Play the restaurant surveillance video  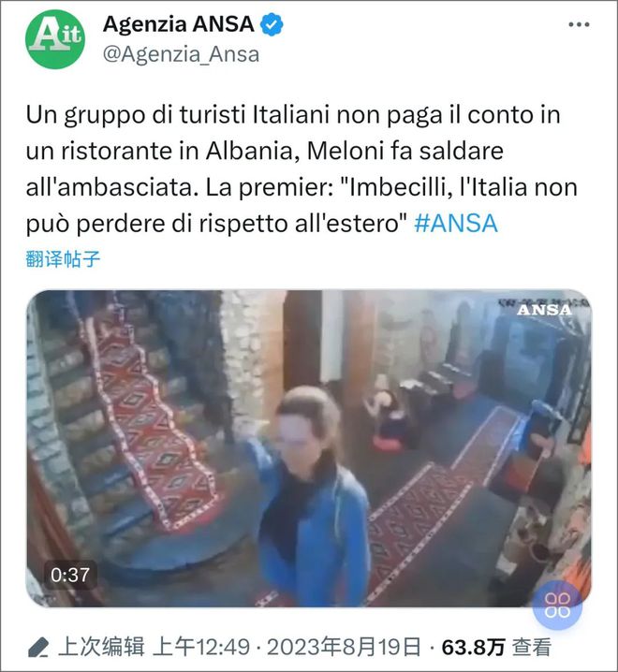(x=308, y=448)
